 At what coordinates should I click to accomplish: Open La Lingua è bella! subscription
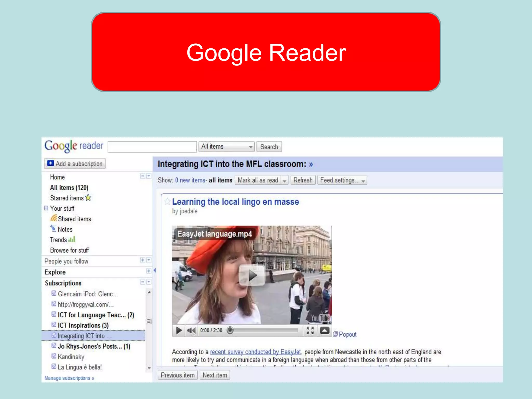80,367
